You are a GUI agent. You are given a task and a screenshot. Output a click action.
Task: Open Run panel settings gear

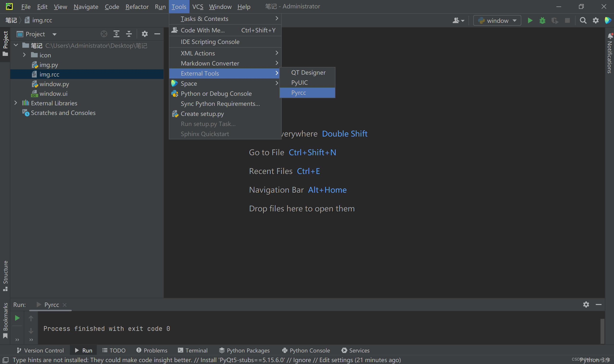pyautogui.click(x=586, y=304)
